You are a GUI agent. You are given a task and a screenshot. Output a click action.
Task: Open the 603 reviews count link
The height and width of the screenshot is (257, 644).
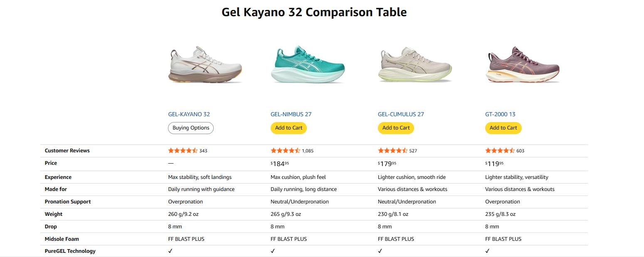(x=520, y=151)
